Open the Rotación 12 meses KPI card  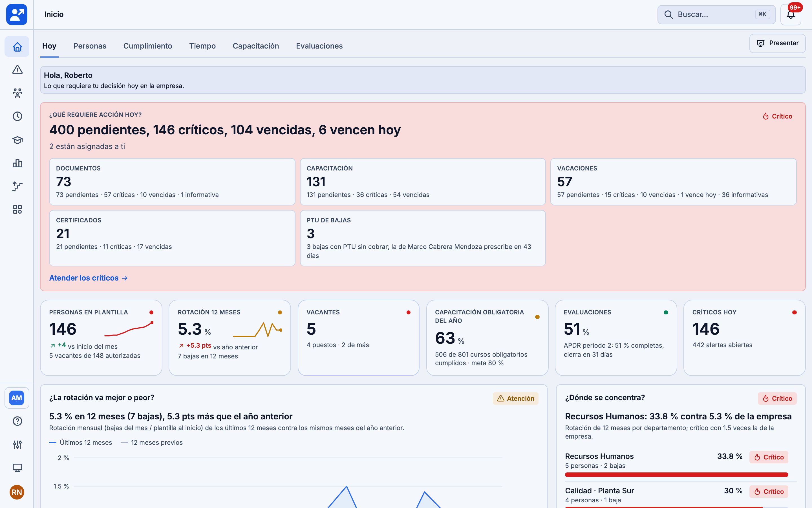tap(230, 338)
